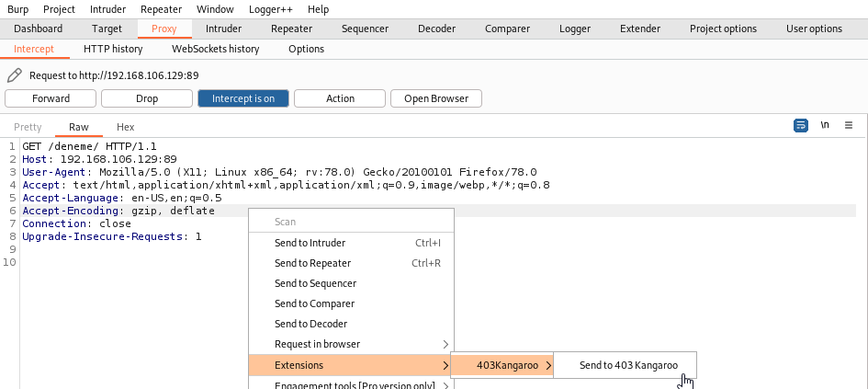Choose Send to Repeater from the context menu
Viewport: 868px width, 389px height.
click(x=352, y=263)
